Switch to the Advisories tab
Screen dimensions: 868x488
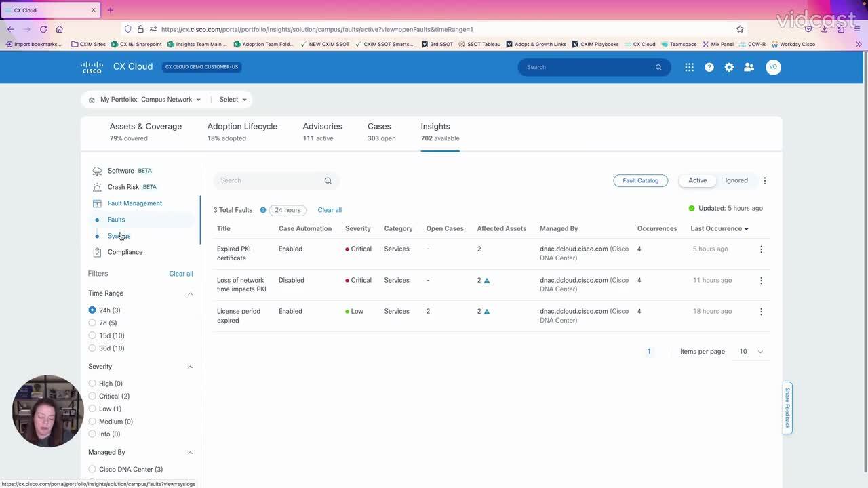[322, 126]
